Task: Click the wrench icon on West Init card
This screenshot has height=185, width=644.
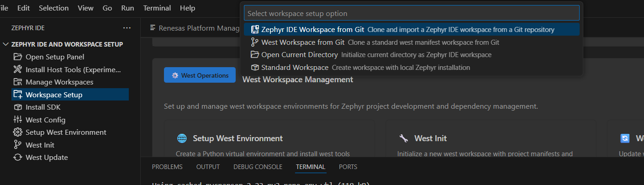Action: click(x=403, y=138)
